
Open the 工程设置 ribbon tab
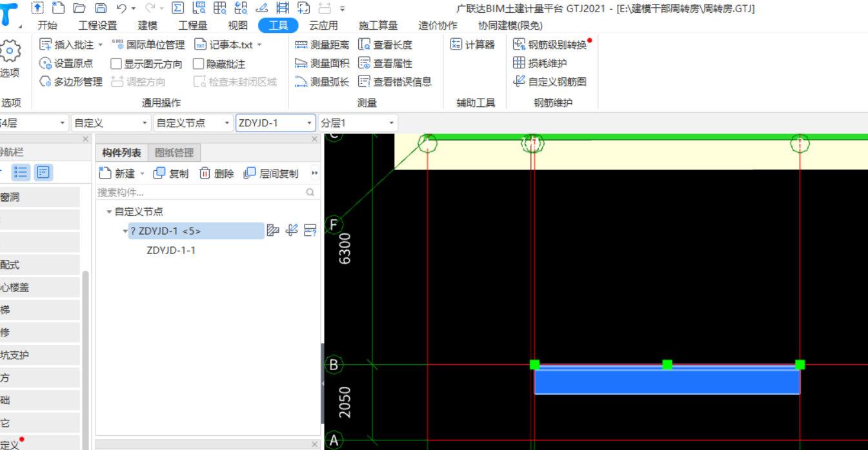(x=97, y=26)
